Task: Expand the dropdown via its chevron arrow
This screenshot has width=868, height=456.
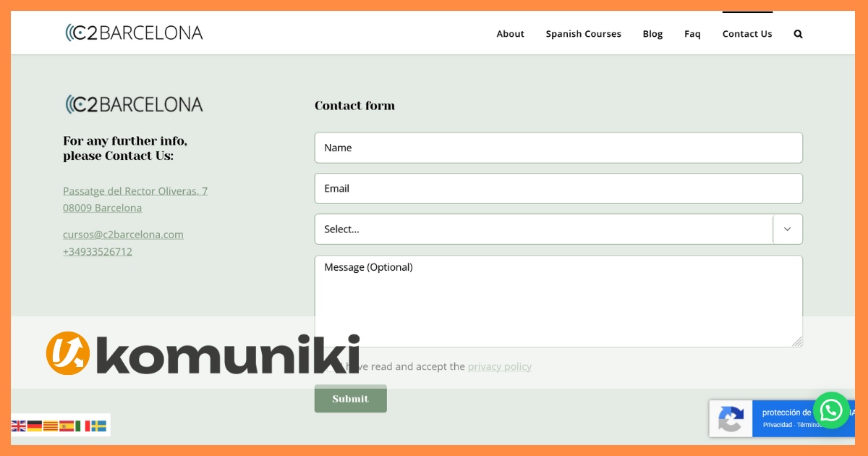Action: click(788, 229)
